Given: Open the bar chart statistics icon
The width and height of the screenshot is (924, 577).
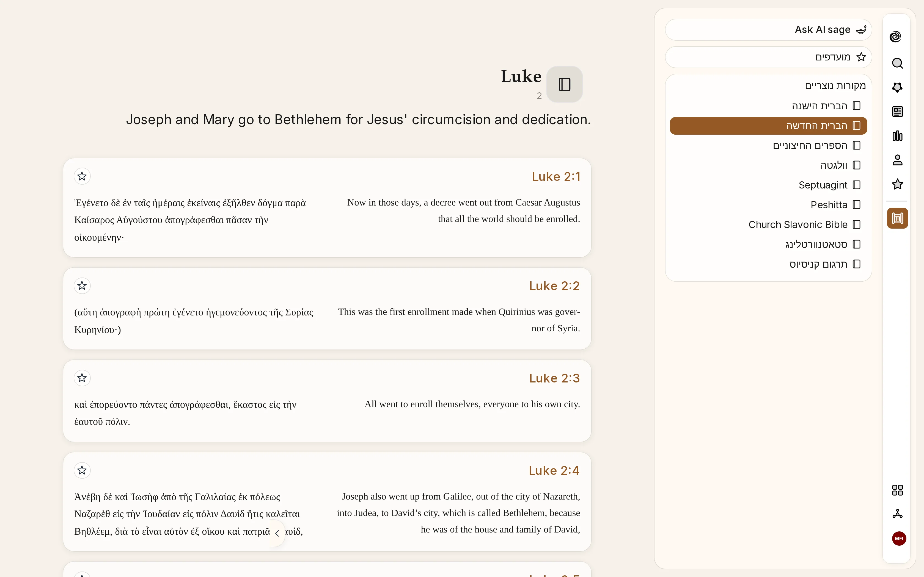Looking at the screenshot, I should coord(897,136).
